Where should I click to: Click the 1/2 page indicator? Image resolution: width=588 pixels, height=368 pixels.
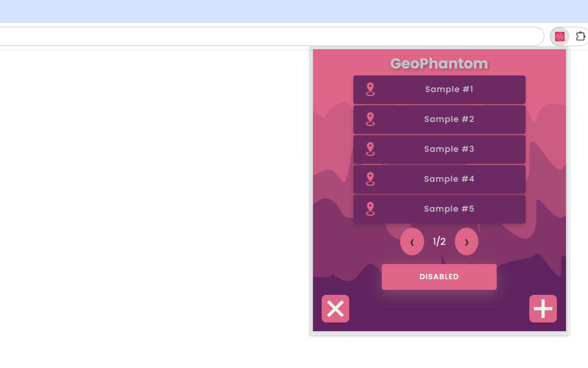pyautogui.click(x=439, y=241)
